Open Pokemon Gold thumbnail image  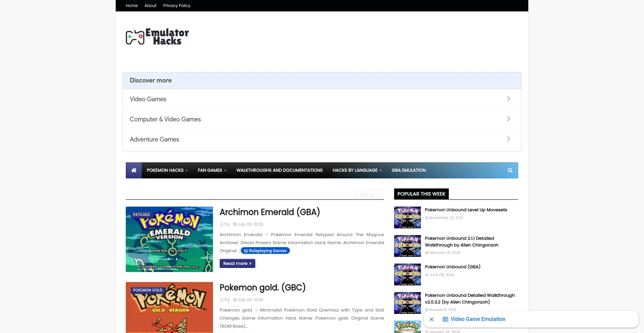[x=169, y=308]
